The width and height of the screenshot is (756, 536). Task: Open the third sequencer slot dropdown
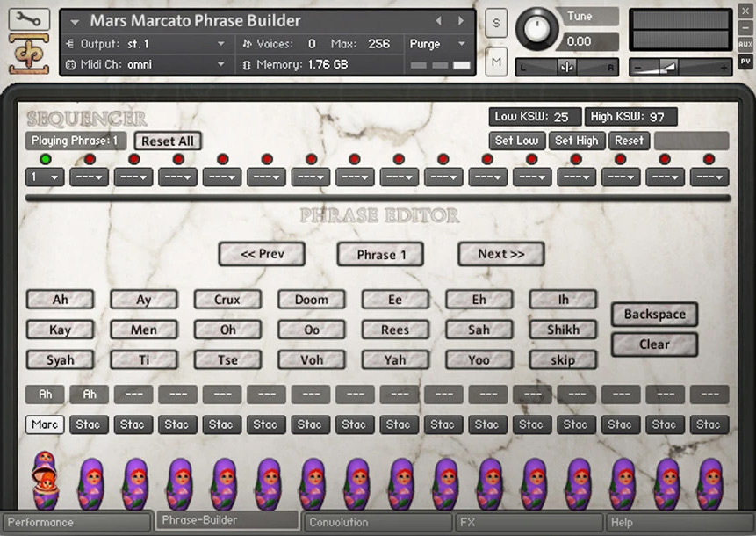[x=133, y=177]
